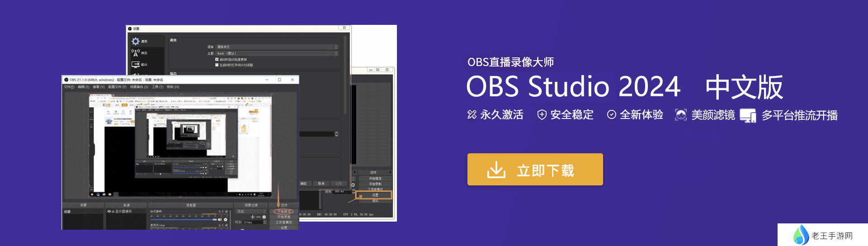This screenshot has width=868, height=246.
Task: Click the OBS preview canvas area
Action: (181, 145)
